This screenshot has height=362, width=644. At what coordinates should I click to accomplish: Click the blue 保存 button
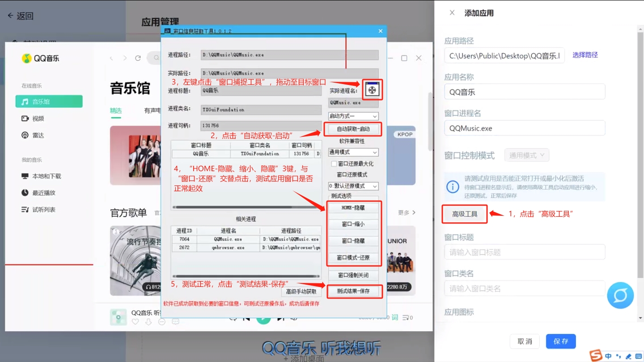[561, 341]
